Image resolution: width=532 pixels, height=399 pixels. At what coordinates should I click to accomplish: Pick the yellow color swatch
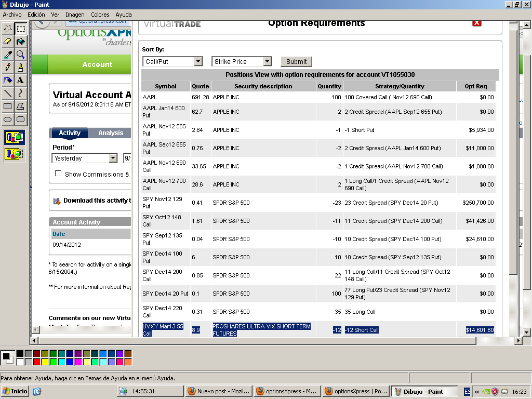point(45,362)
